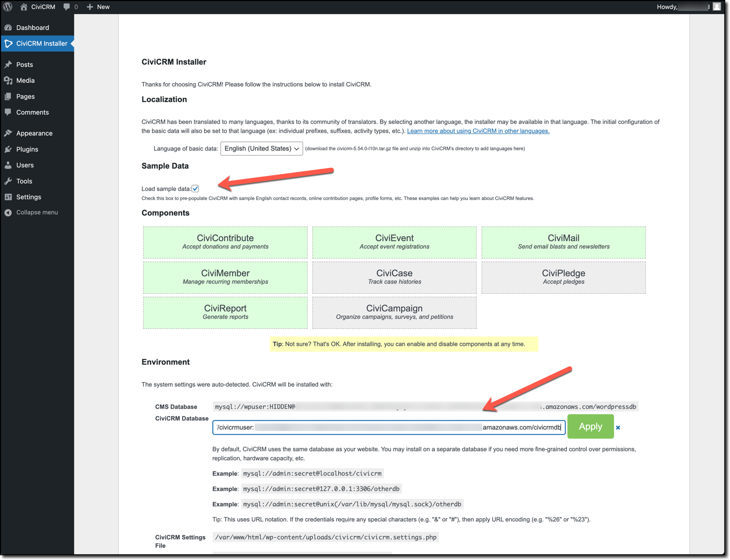Click the Apply button for CiviCRM Database
This screenshot has height=560, width=730.
click(x=590, y=426)
